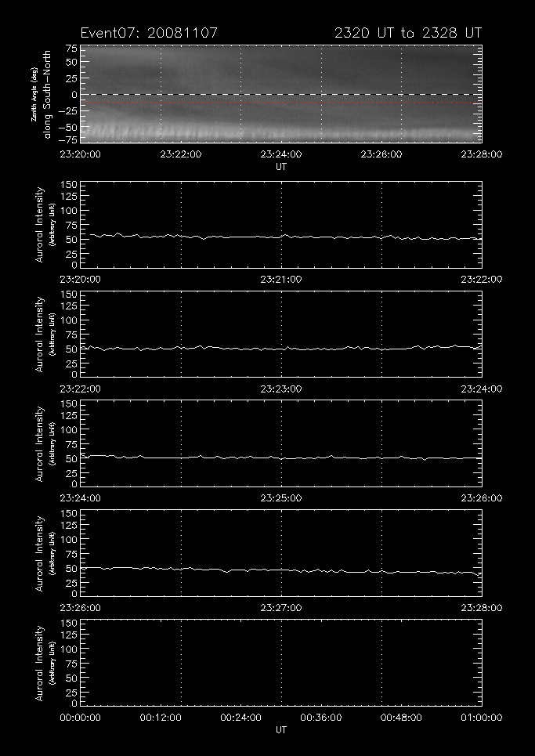This screenshot has height=756, width=535.
Task: Click the "Event07: 20081107" title text
Action: click(149, 33)
